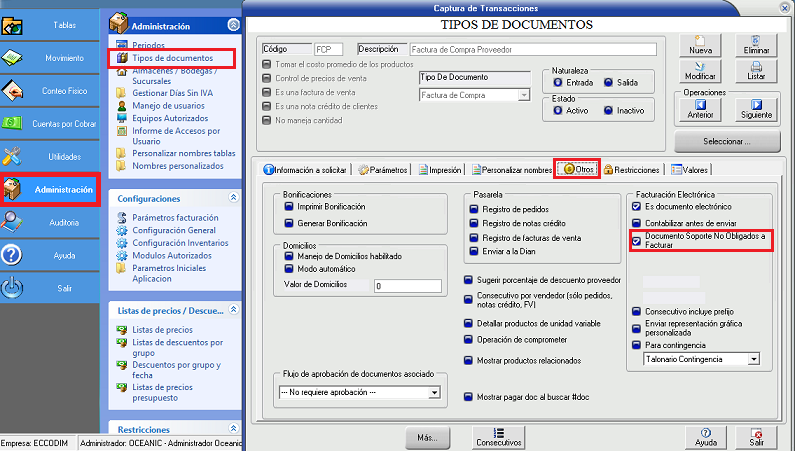This screenshot has width=795, height=451.
Task: Switch to the Parámetros tab
Action: point(383,170)
